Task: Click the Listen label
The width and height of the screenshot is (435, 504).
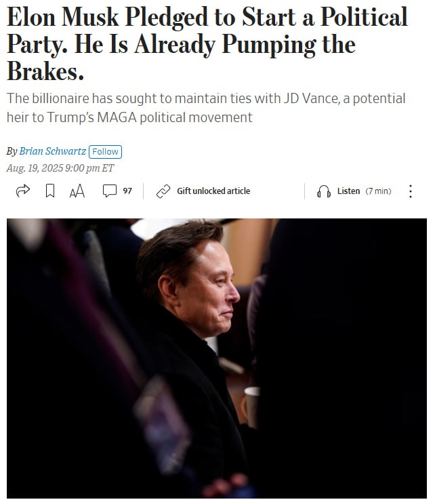Action: [x=348, y=191]
